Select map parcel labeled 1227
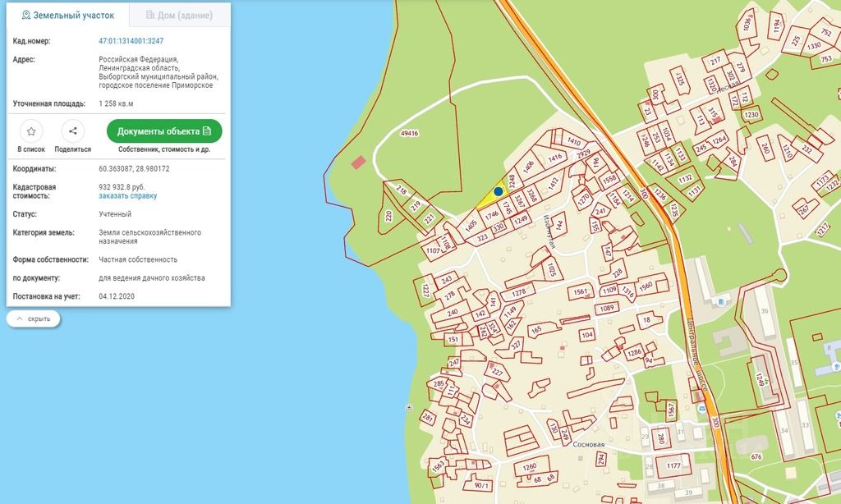 pyautogui.click(x=426, y=290)
